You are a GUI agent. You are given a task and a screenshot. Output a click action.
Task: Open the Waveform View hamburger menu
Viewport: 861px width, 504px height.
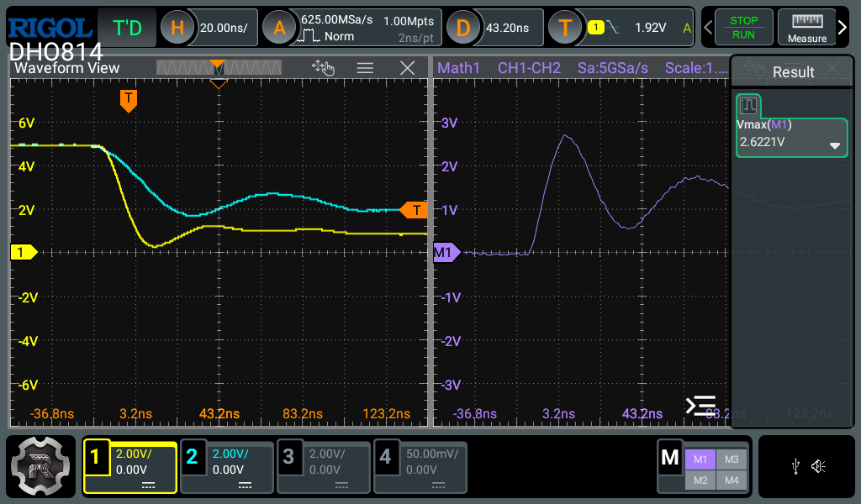(x=365, y=69)
